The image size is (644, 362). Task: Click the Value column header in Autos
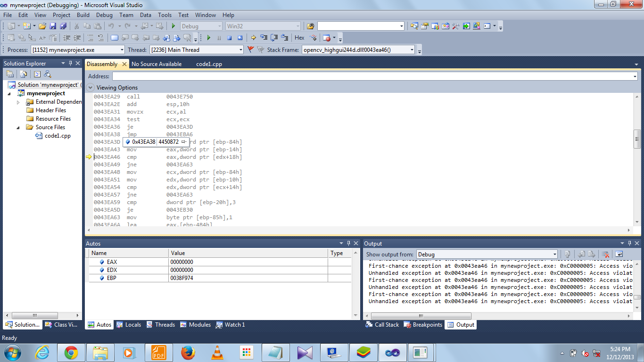click(248, 253)
